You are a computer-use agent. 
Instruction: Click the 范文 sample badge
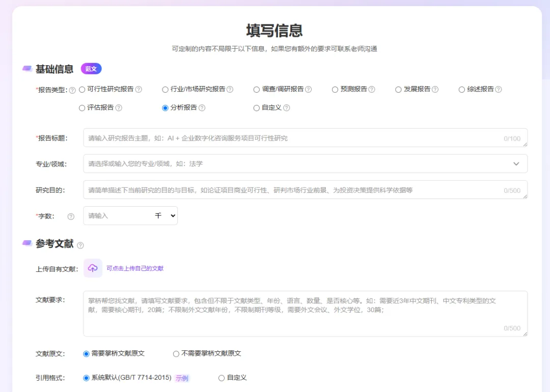[91, 69]
